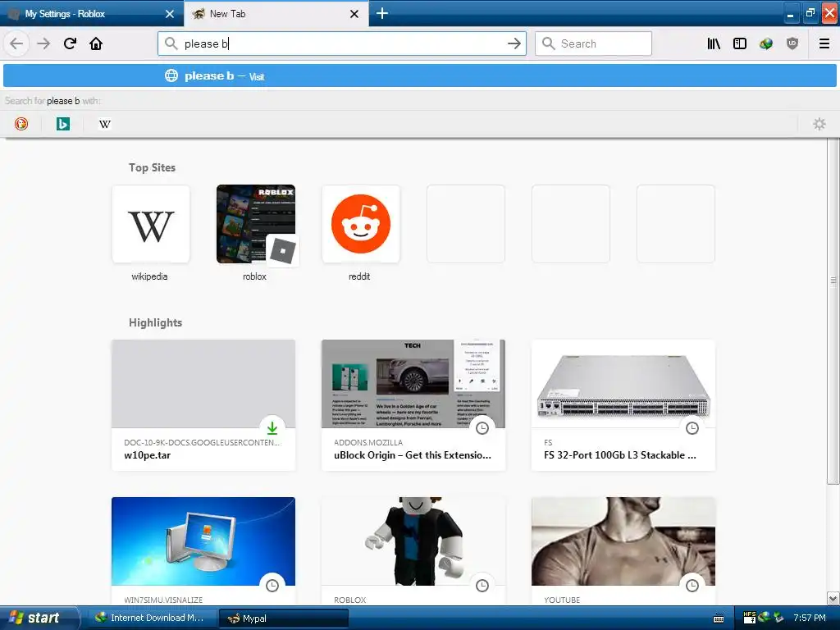Click the green download icon on w10pe.tar

pos(272,428)
